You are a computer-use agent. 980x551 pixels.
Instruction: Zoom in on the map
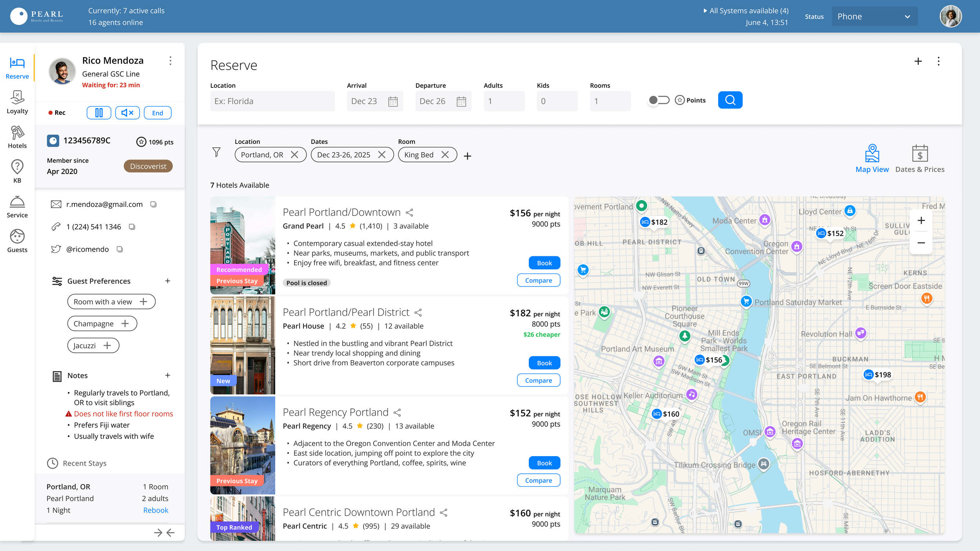click(x=921, y=221)
